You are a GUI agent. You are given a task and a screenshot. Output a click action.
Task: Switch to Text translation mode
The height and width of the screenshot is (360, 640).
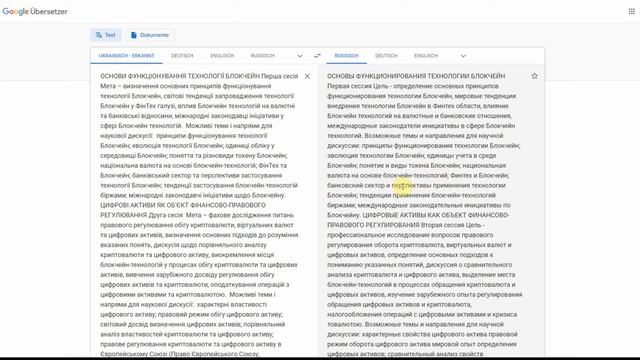click(106, 35)
